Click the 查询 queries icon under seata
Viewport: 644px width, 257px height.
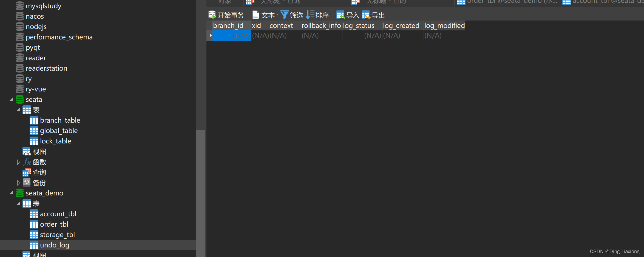[x=27, y=172]
